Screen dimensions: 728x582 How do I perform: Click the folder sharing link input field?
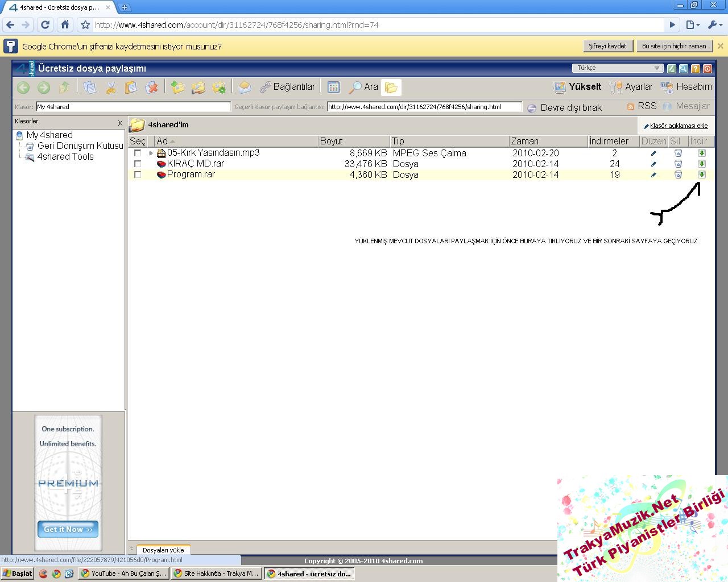coord(424,107)
